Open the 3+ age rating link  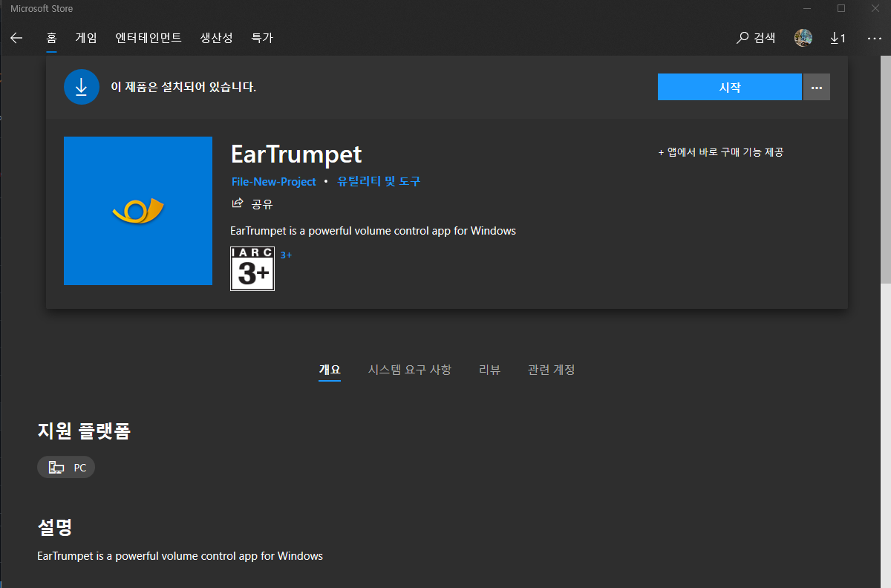coord(286,255)
